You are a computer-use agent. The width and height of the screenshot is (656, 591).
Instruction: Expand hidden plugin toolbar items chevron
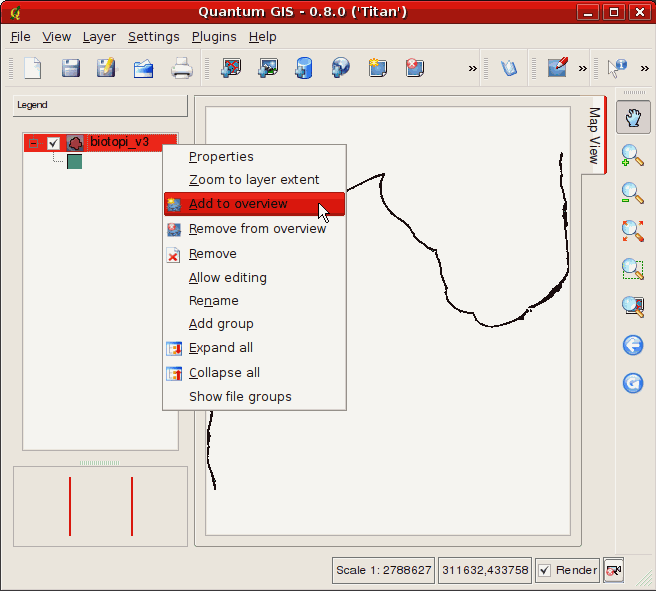pyautogui.click(x=583, y=68)
